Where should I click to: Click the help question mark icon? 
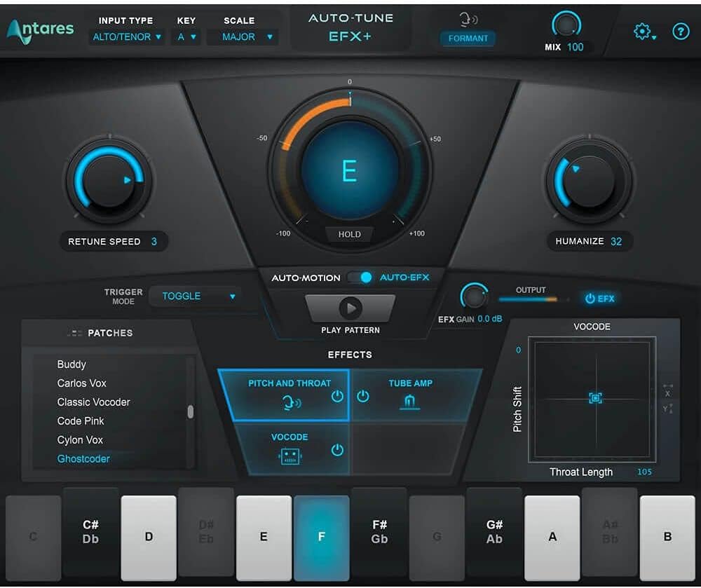(681, 32)
